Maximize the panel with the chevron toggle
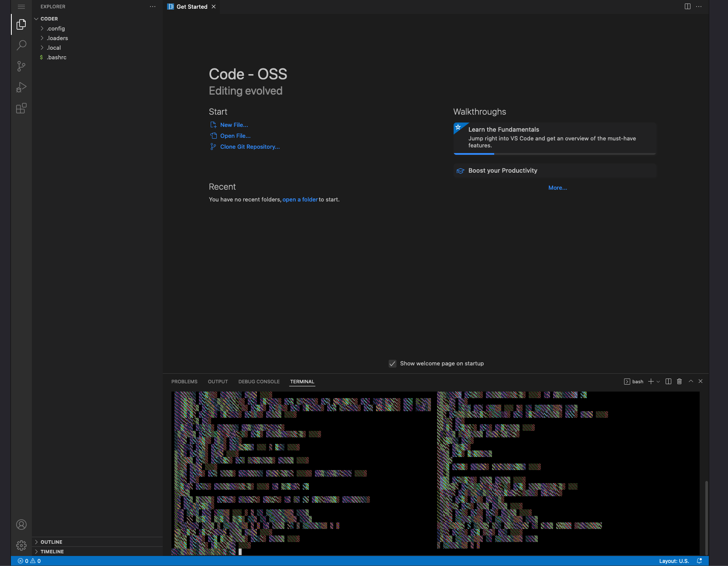The height and width of the screenshot is (566, 728). coord(690,381)
